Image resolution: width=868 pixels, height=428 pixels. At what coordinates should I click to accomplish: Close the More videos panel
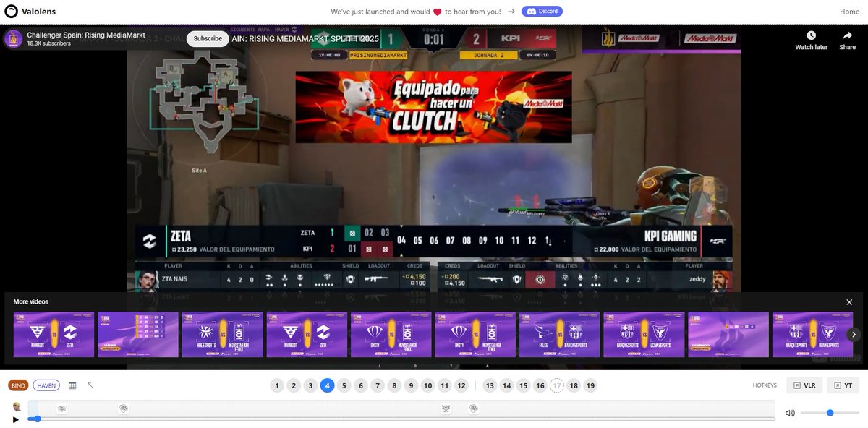[x=849, y=302]
